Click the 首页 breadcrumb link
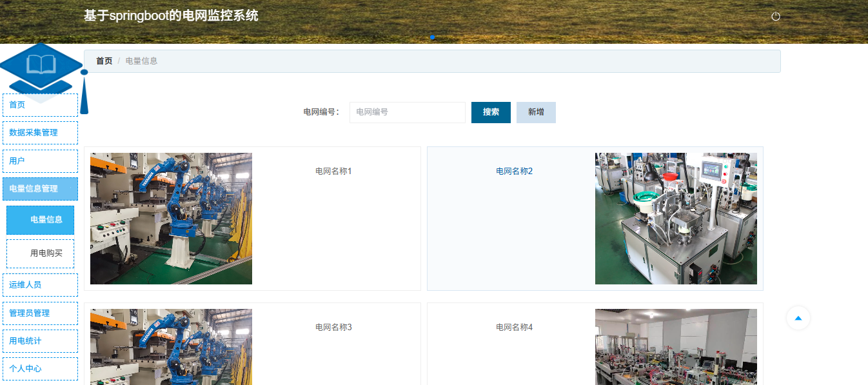The image size is (868, 385). tap(104, 61)
